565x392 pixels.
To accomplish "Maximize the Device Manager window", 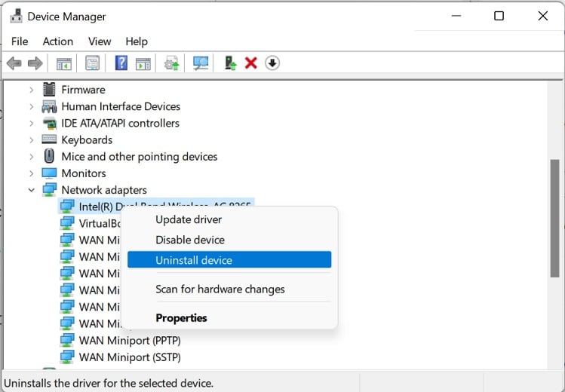I will (x=499, y=16).
